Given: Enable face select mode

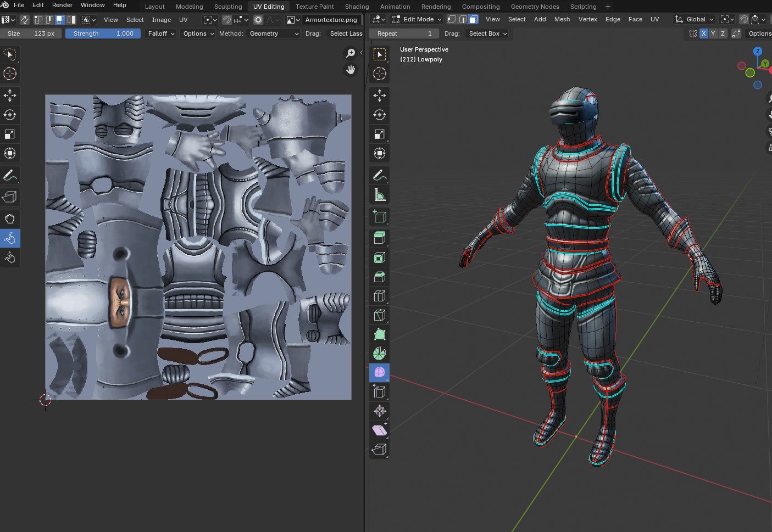Looking at the screenshot, I should click(473, 19).
